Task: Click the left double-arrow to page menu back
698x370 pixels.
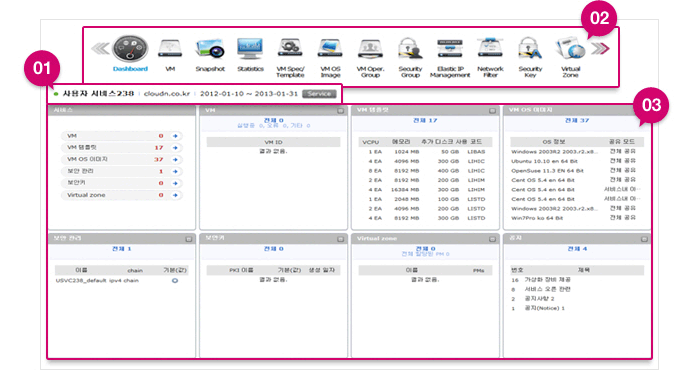Action: 100,48
